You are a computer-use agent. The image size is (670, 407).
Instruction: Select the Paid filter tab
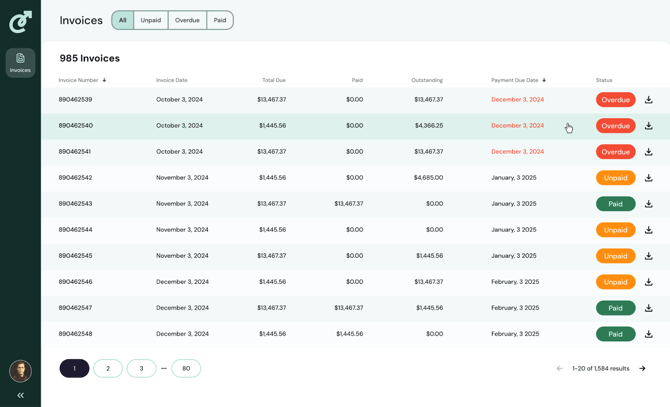tap(220, 20)
